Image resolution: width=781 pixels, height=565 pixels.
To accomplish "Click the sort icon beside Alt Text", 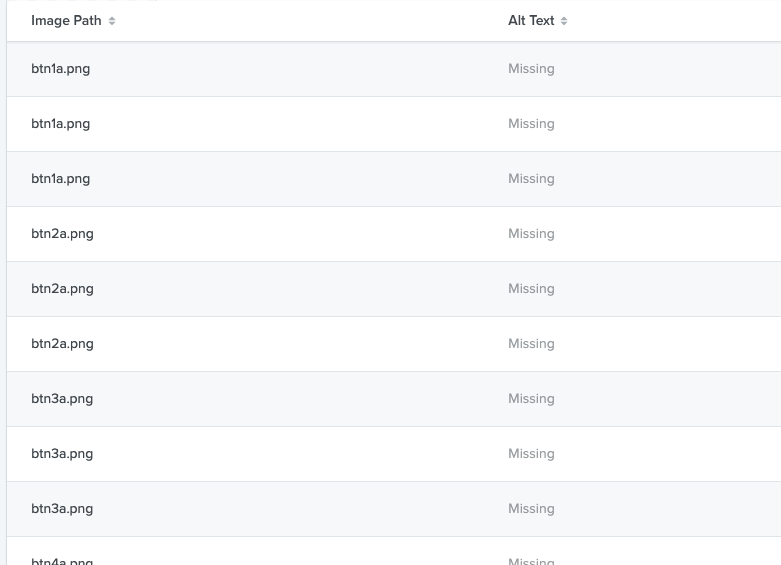I will coord(564,21).
